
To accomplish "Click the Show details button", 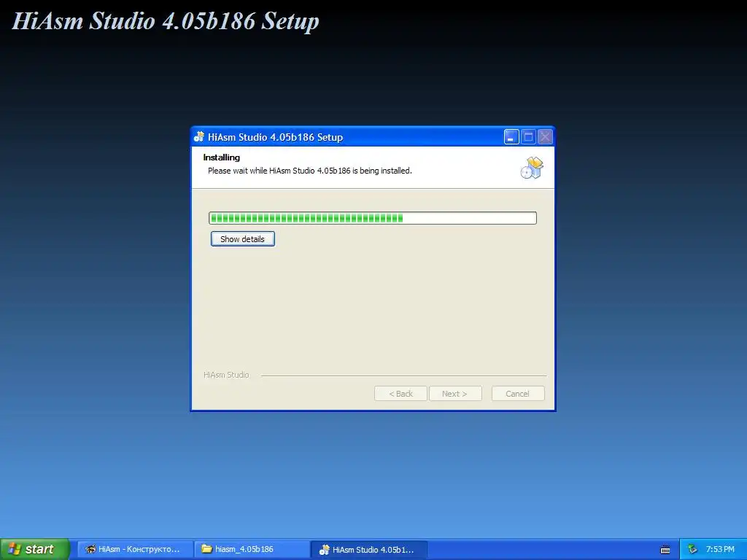I will click(x=242, y=239).
